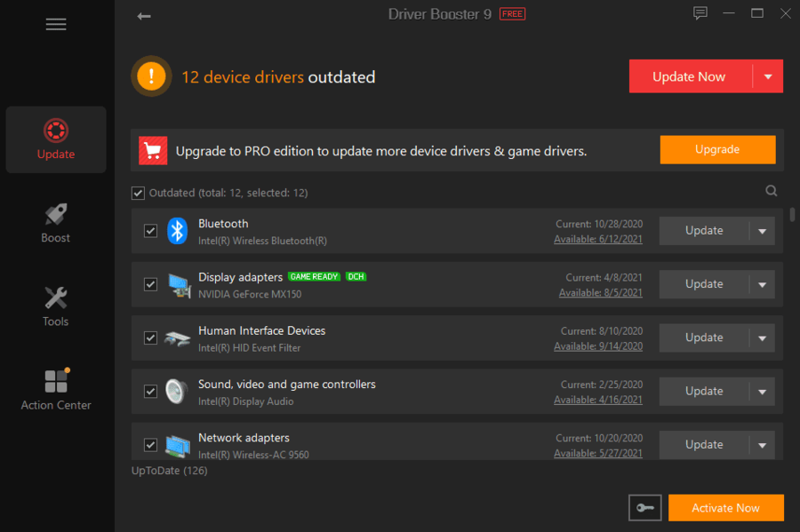Open the Action Center in sidebar
This screenshot has width=800, height=532.
click(x=56, y=390)
